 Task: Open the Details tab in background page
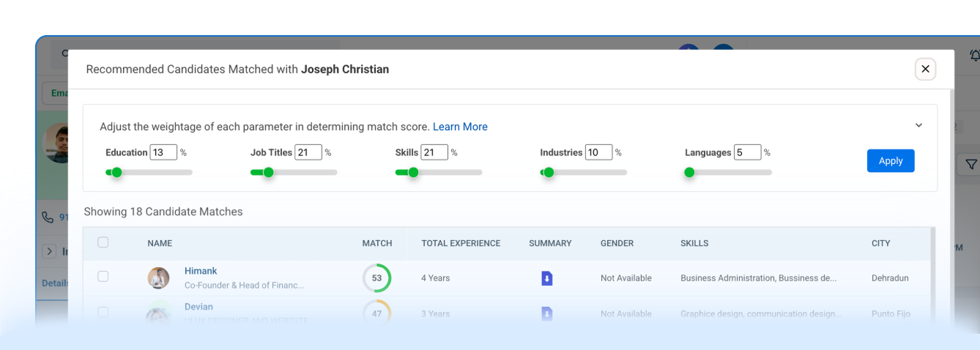pos(55,283)
